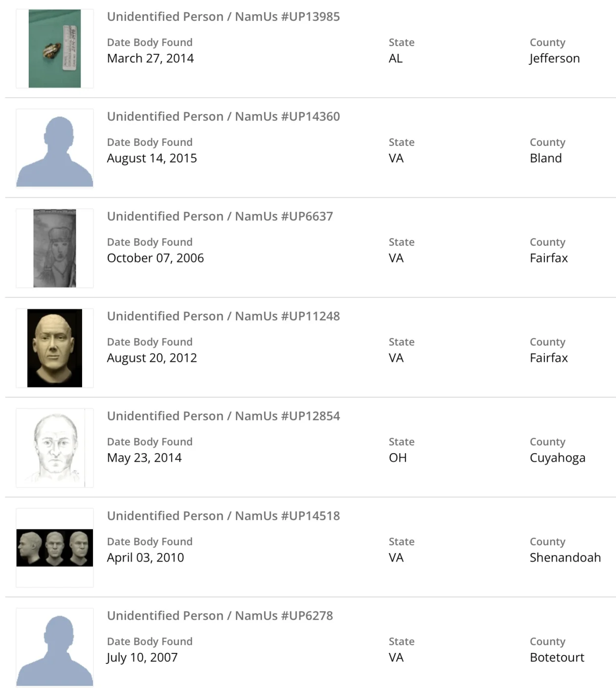Visit the NamUs #UP14518 case title
Image resolution: width=616 pixels, height=692 pixels.
(223, 516)
